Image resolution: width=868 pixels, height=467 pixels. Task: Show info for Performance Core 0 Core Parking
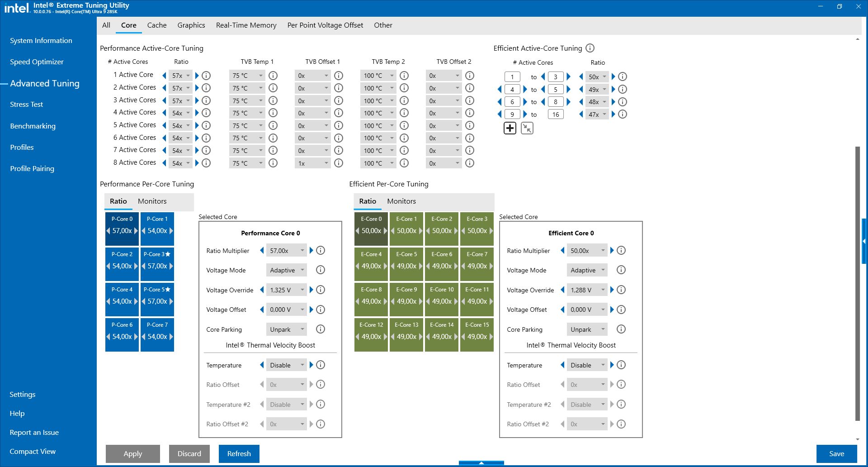tap(321, 329)
